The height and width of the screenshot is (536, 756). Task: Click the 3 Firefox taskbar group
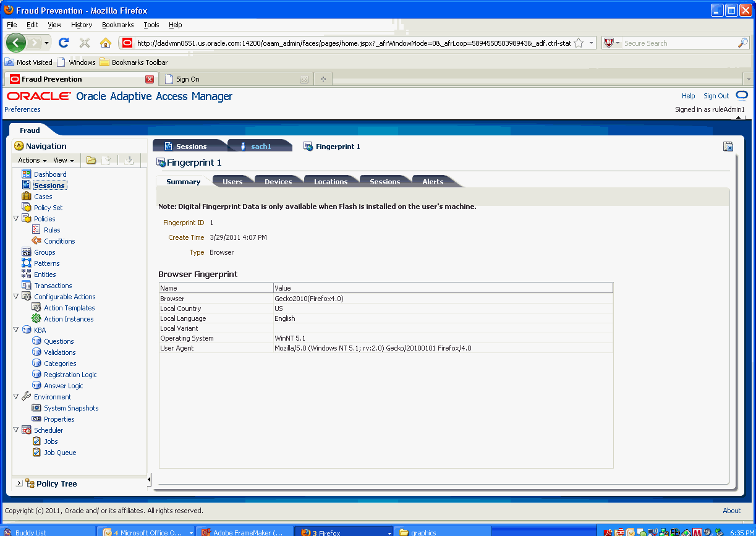click(344, 532)
